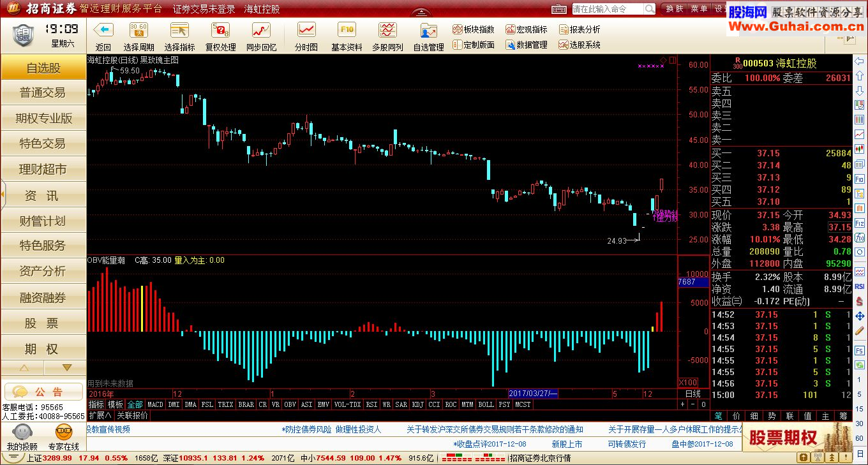Open the 新股上市 link

[x=567, y=444]
